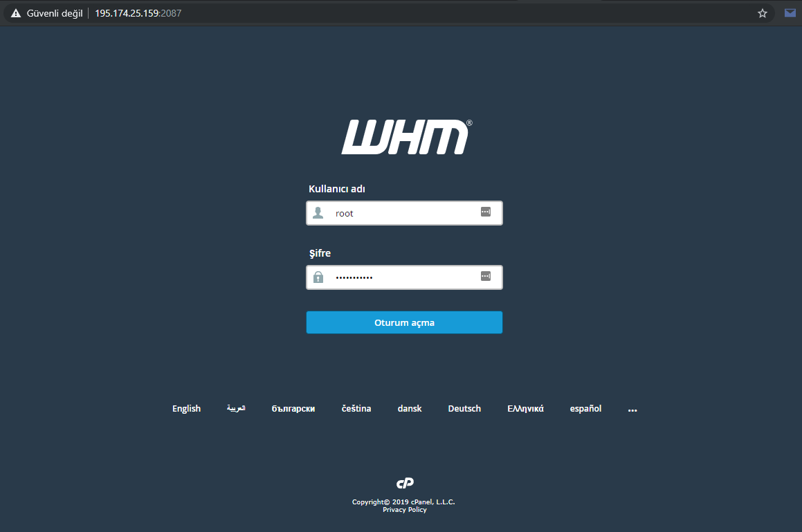Click the cPanel logo in footer

point(405,483)
